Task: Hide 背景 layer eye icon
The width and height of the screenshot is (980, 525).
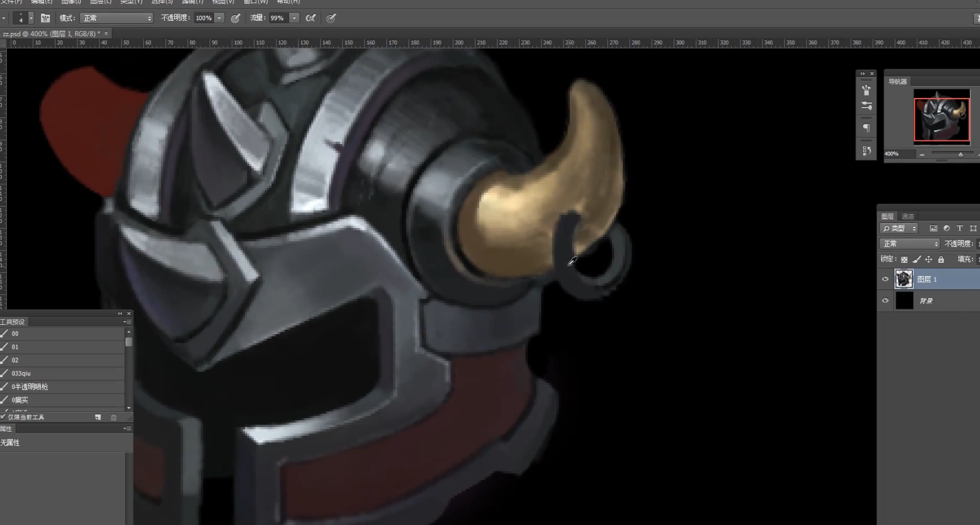Action: [885, 301]
